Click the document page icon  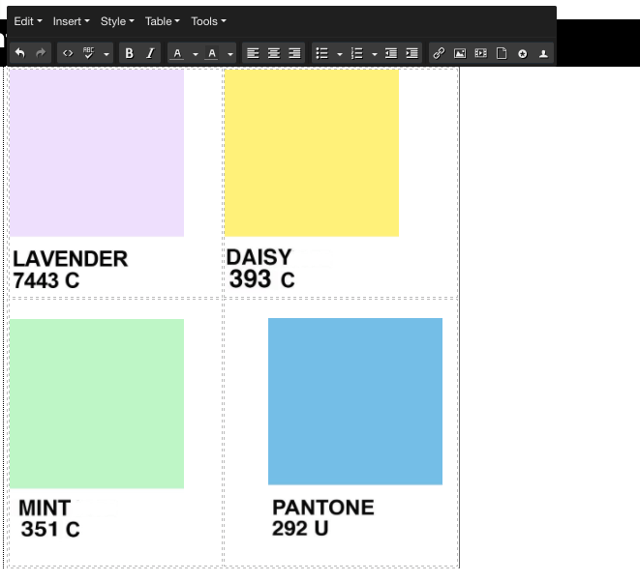tap(502, 53)
